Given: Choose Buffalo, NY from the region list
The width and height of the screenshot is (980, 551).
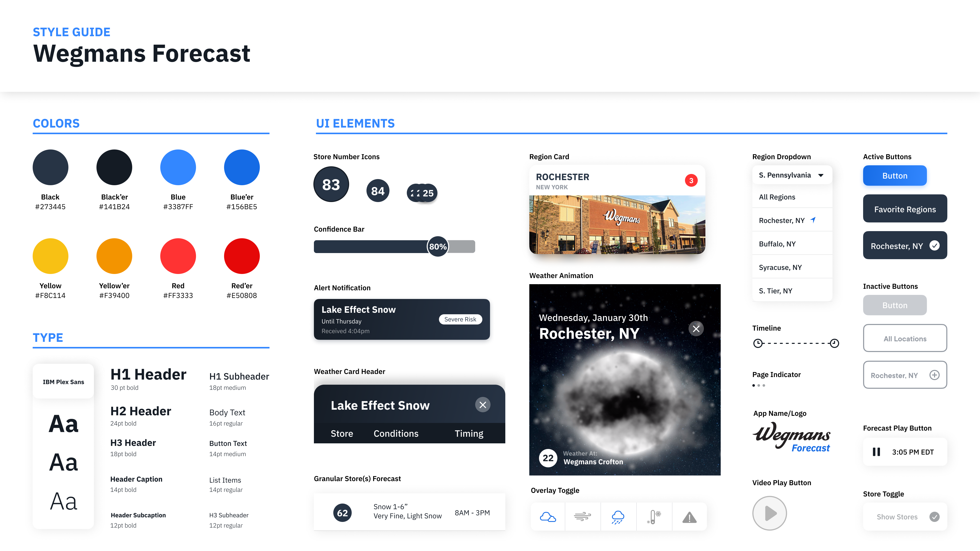Looking at the screenshot, I should (777, 244).
